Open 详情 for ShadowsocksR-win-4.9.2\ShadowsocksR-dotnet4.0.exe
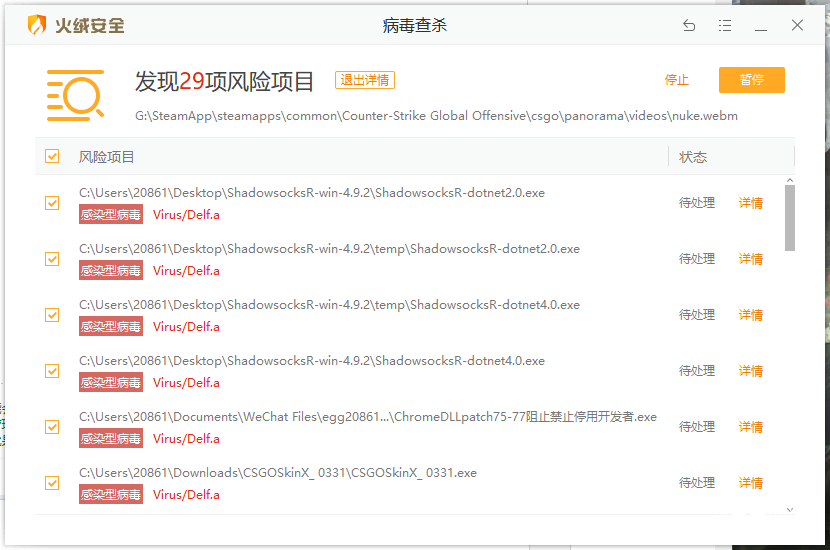Image resolution: width=830 pixels, height=550 pixels. 751,371
